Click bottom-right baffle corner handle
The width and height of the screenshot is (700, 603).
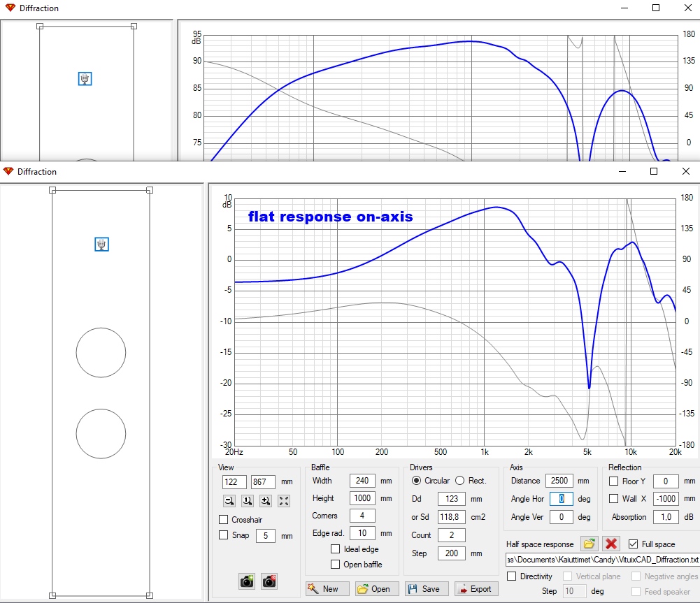pos(150,595)
